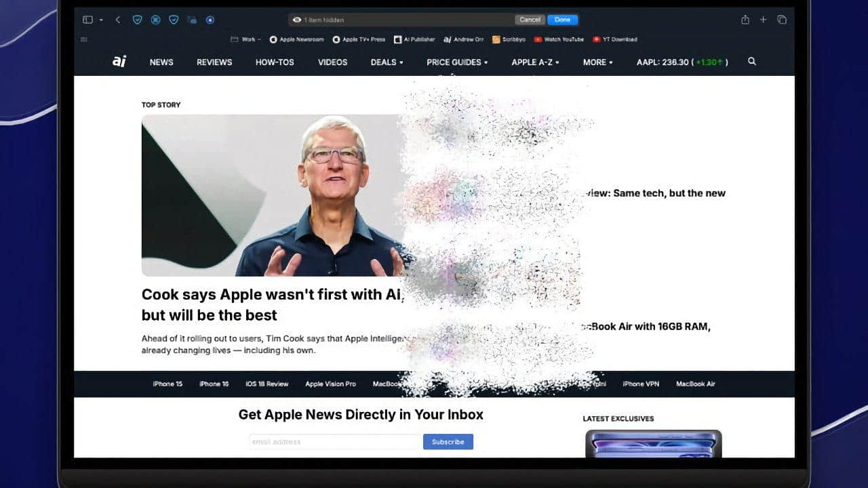Viewport: 868px width, 488px height.
Task: Open the HOW-TOS menu item
Action: (275, 62)
